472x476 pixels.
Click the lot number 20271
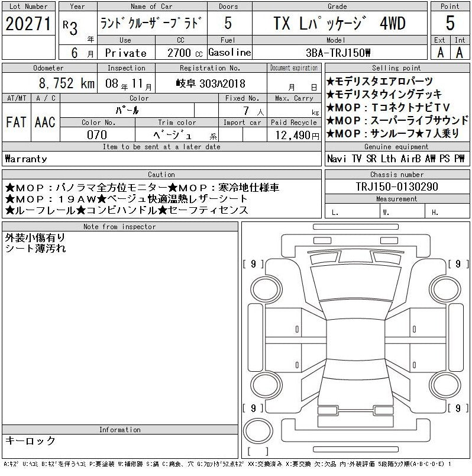[29, 24]
